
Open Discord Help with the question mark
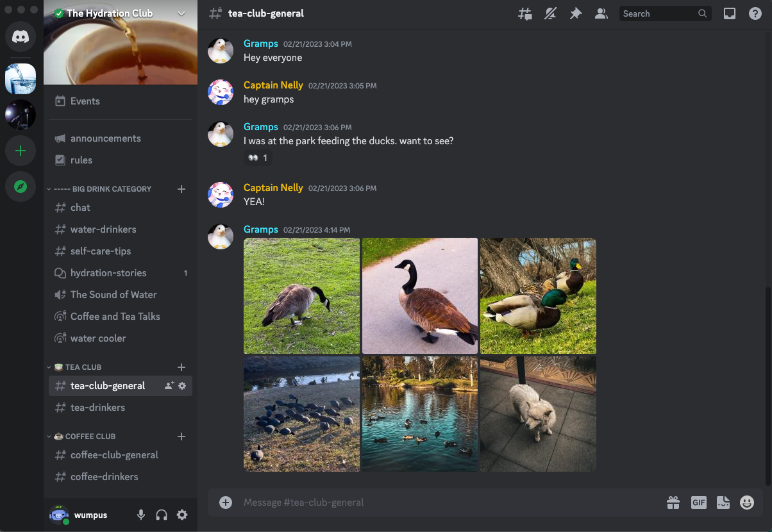[x=755, y=13]
